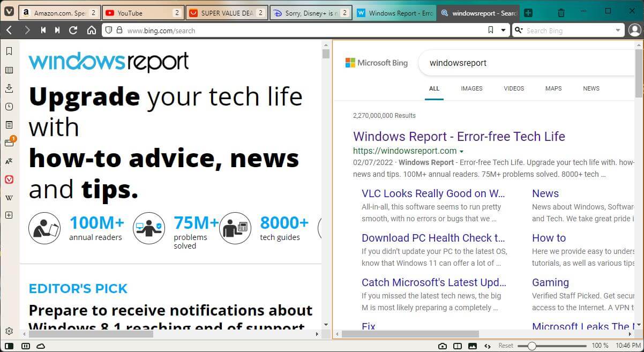
Task: Toggle tab tiling in status bar
Action: pyautogui.click(x=25, y=346)
